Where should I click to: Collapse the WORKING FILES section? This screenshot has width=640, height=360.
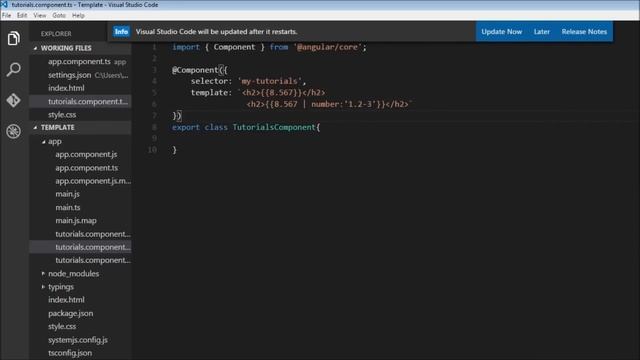coord(36,48)
